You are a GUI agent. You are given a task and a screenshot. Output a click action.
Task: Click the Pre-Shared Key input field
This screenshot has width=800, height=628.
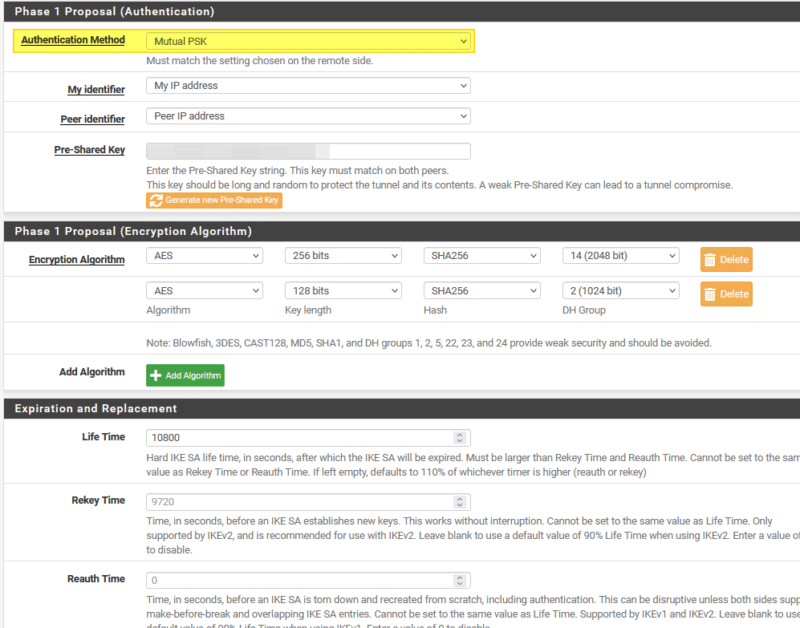point(308,152)
